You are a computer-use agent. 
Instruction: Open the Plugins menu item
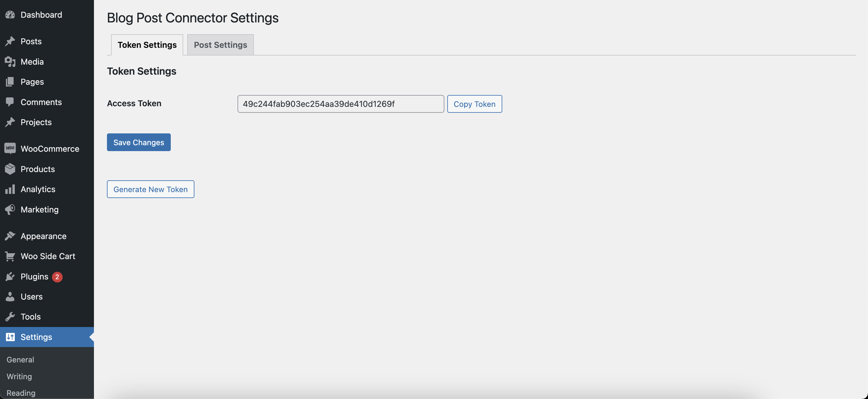coord(47,276)
